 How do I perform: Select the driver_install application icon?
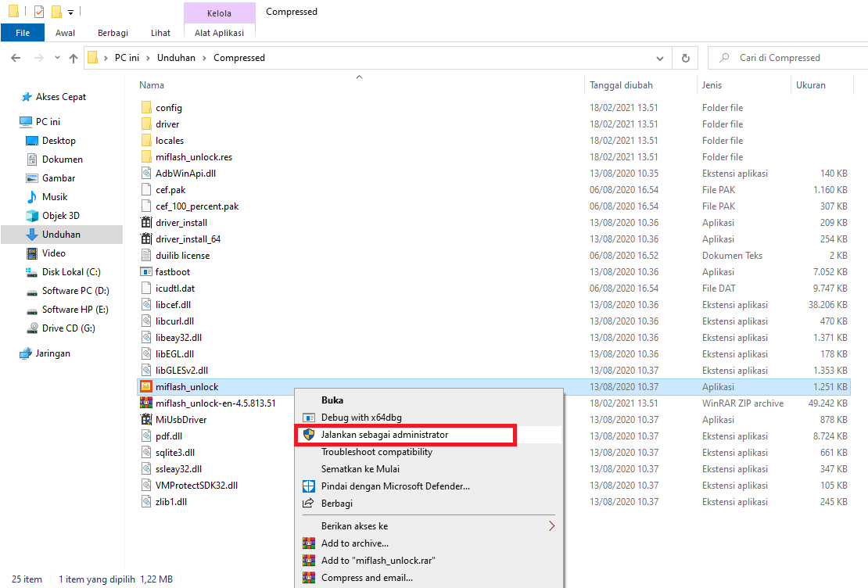click(x=146, y=223)
